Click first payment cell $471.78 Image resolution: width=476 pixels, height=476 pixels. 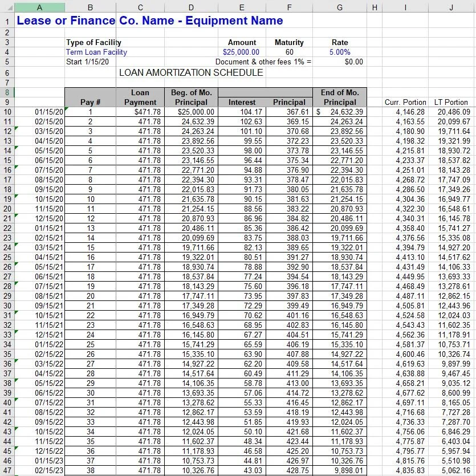[x=140, y=112]
